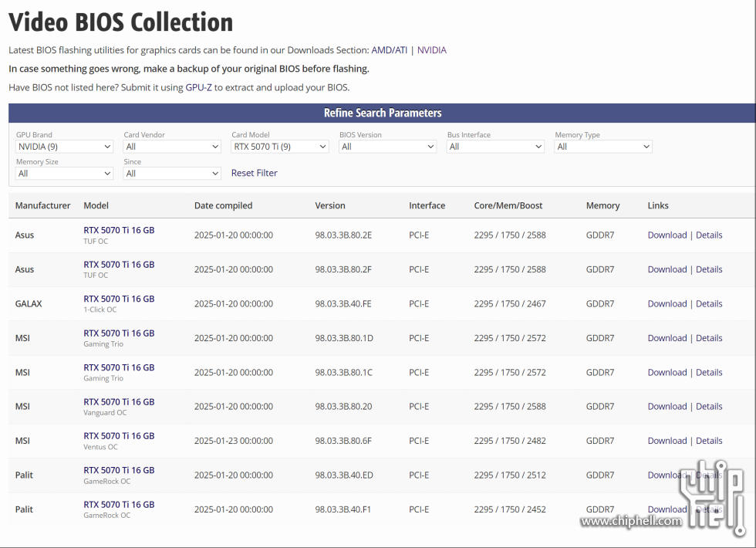Click the Version column header
Viewport: 756px width, 548px height.
point(330,205)
